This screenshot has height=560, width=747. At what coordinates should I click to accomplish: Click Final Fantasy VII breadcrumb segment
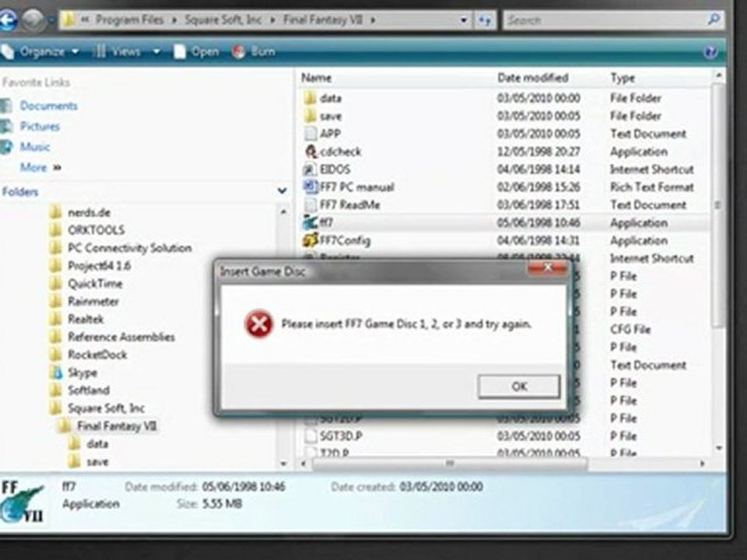pyautogui.click(x=322, y=20)
